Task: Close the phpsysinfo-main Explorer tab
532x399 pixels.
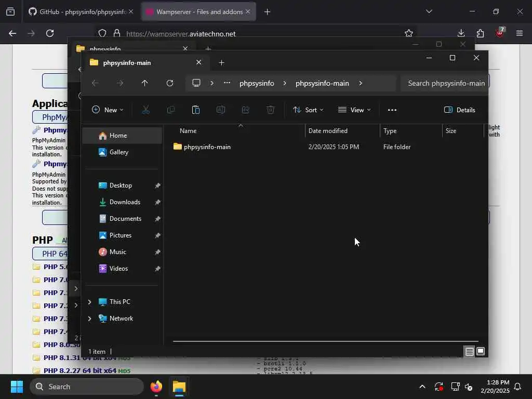Action: pos(198,62)
